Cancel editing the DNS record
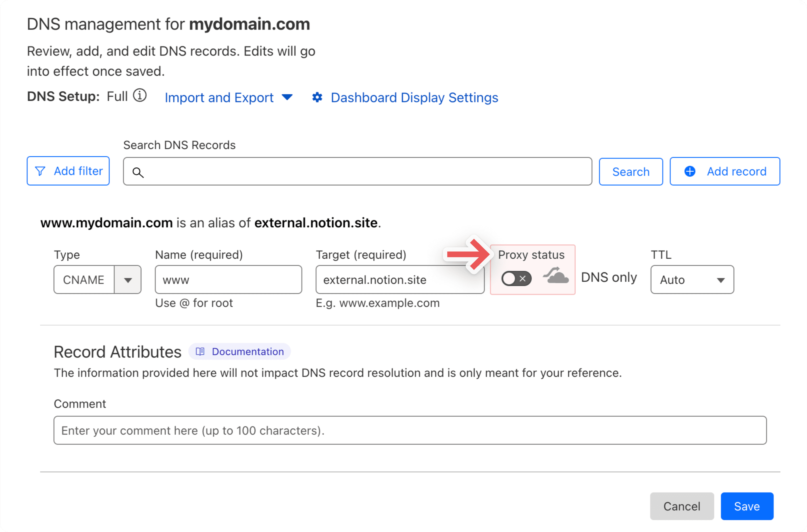The width and height of the screenshot is (807, 532). [x=682, y=506]
